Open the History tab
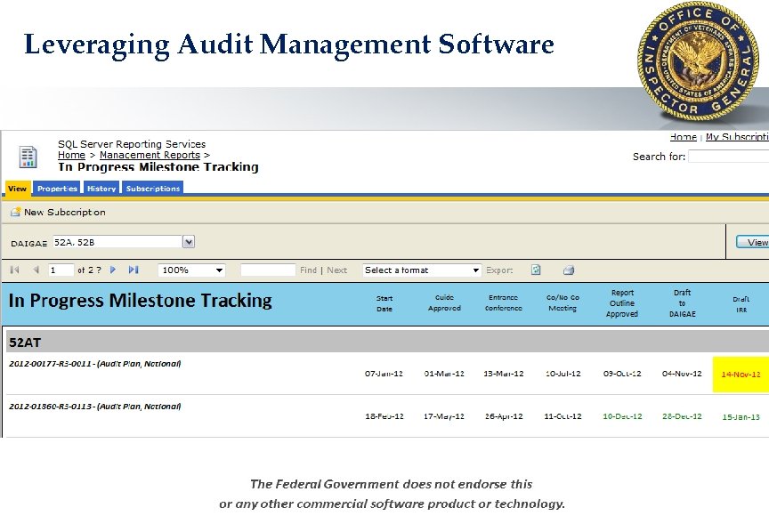 pyautogui.click(x=101, y=189)
